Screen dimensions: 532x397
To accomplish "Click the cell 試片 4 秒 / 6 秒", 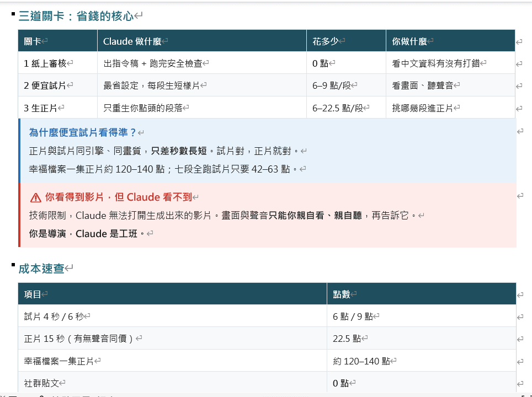I will point(172,316).
